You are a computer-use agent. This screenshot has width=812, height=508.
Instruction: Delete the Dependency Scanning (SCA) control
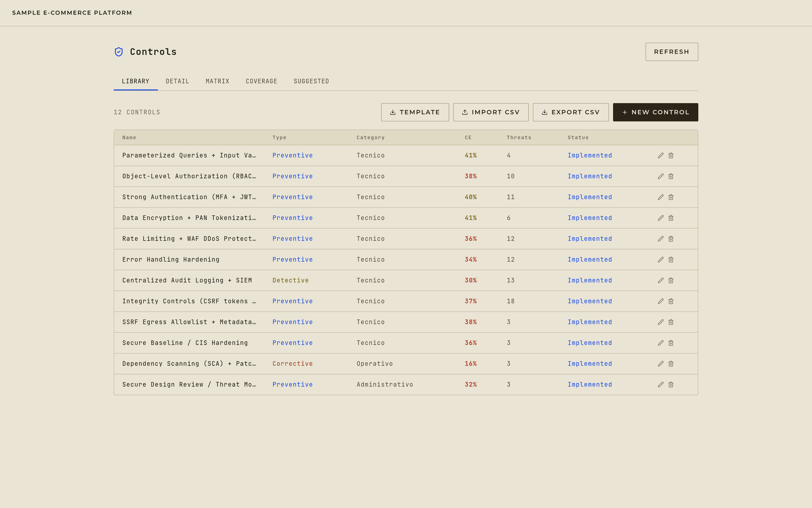(x=671, y=364)
